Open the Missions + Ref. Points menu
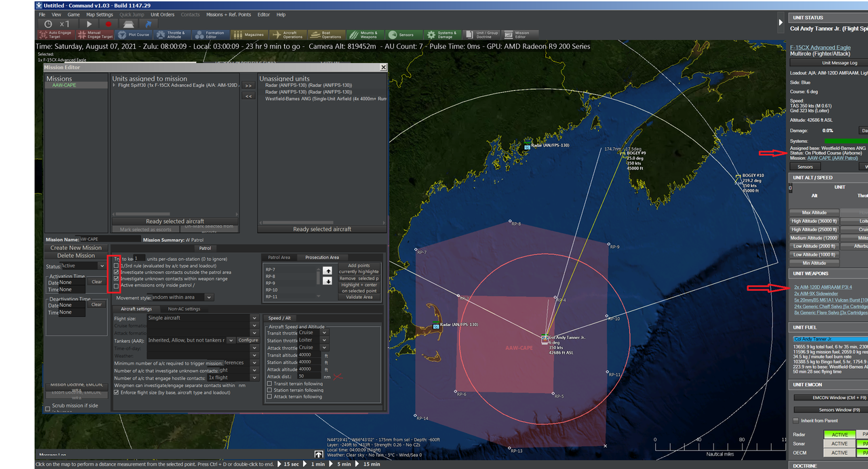868x469 pixels. 229,14
